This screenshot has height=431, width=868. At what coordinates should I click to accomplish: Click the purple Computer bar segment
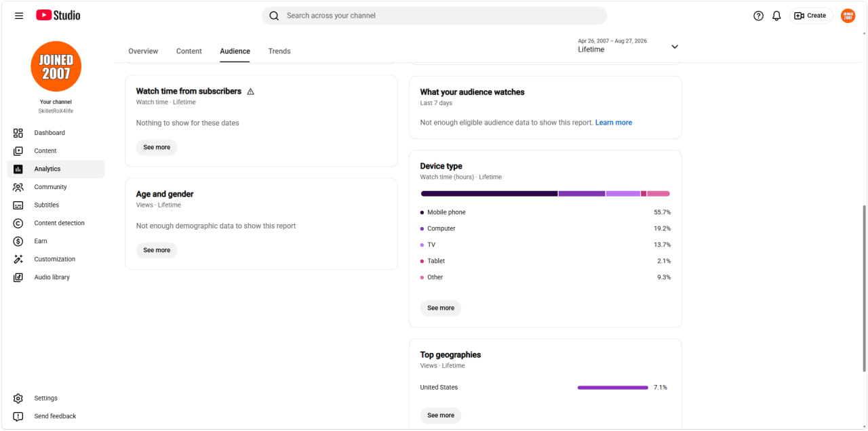click(582, 194)
